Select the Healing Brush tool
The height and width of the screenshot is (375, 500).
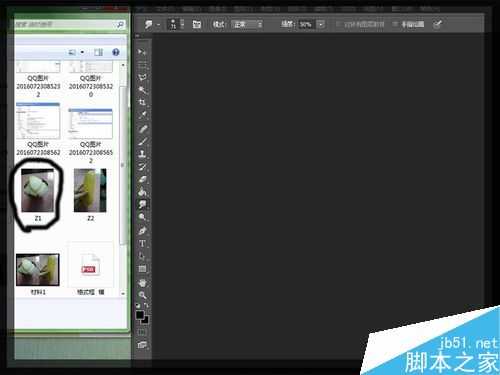pyautogui.click(x=142, y=129)
